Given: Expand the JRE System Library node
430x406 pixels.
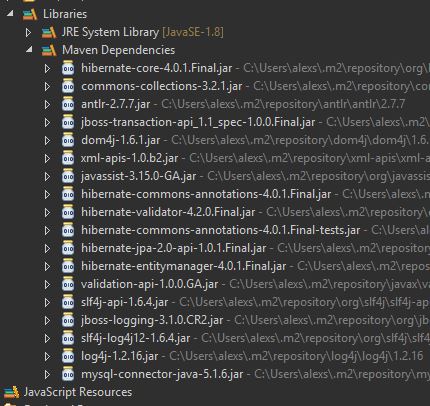Looking at the screenshot, I should point(28,32).
